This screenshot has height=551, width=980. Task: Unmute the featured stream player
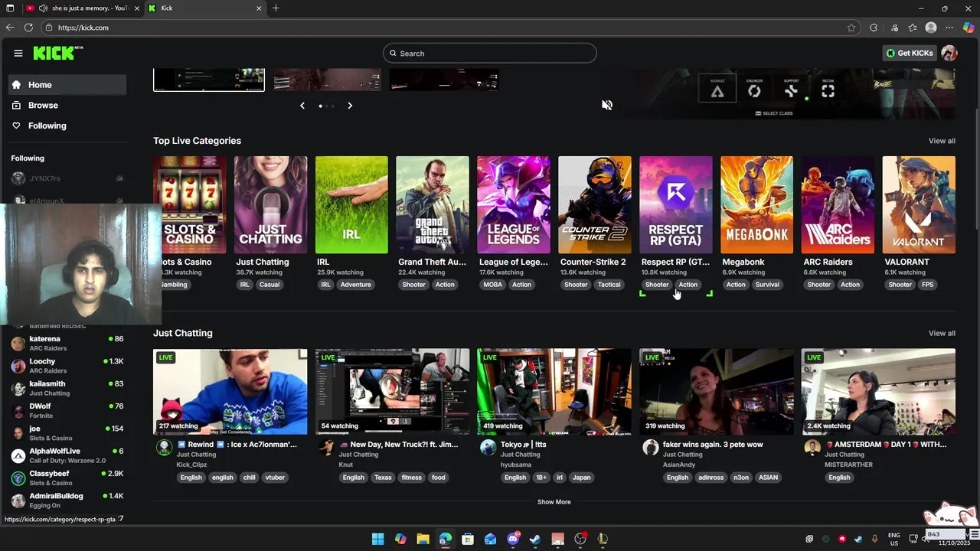pyautogui.click(x=607, y=105)
